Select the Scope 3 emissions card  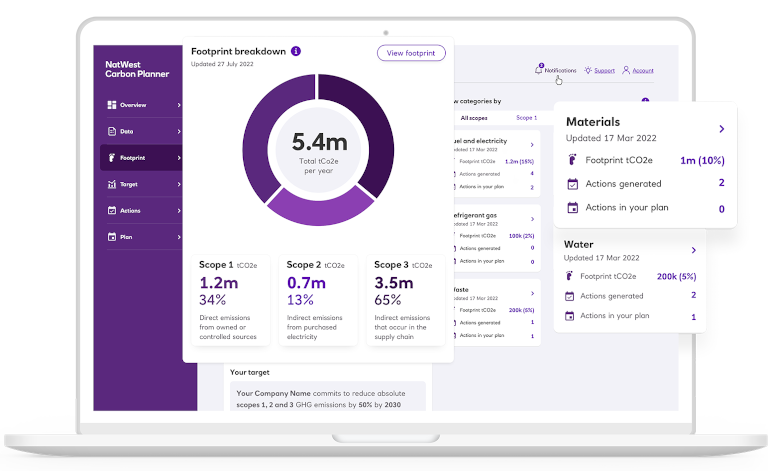[407, 299]
